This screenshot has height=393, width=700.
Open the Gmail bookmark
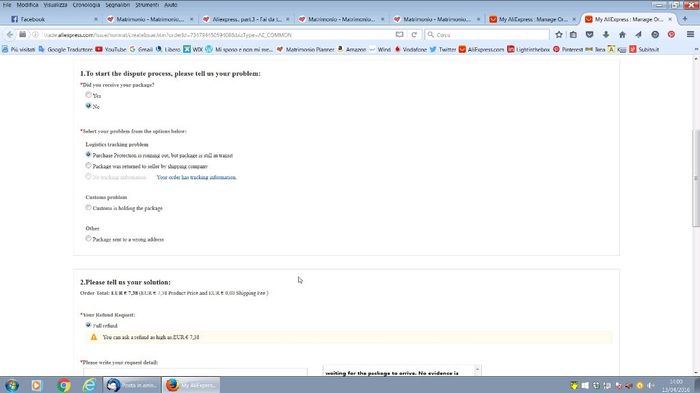tap(141, 50)
